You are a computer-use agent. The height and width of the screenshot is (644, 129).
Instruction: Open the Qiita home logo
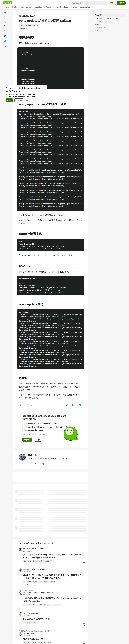click(x=8, y=3)
